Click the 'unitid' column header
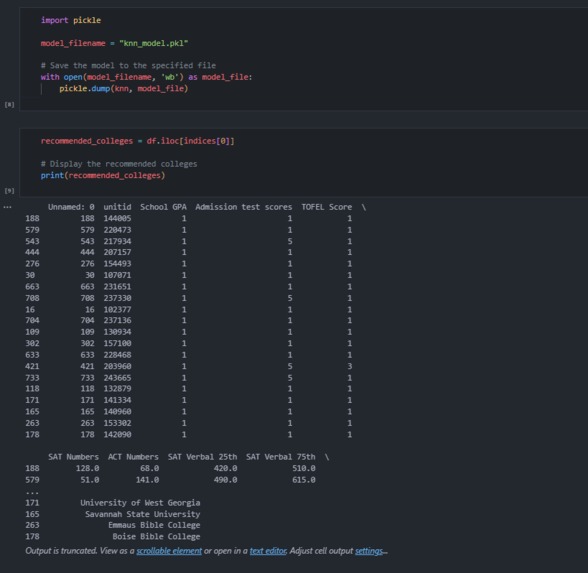 tap(117, 207)
